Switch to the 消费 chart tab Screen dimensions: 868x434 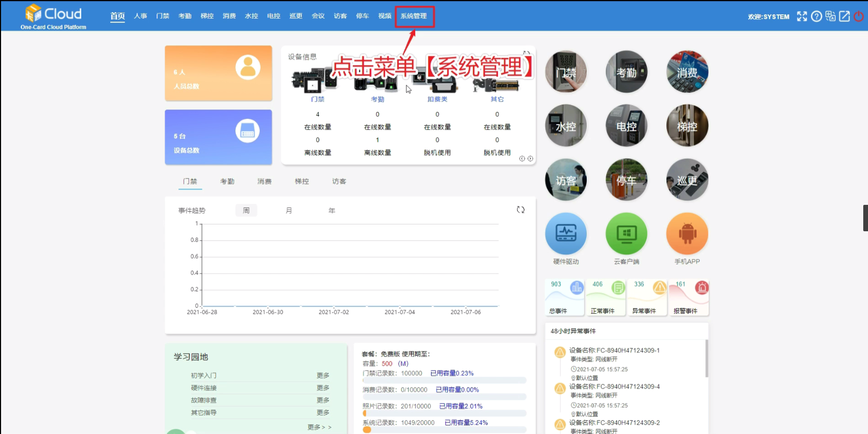click(x=264, y=182)
